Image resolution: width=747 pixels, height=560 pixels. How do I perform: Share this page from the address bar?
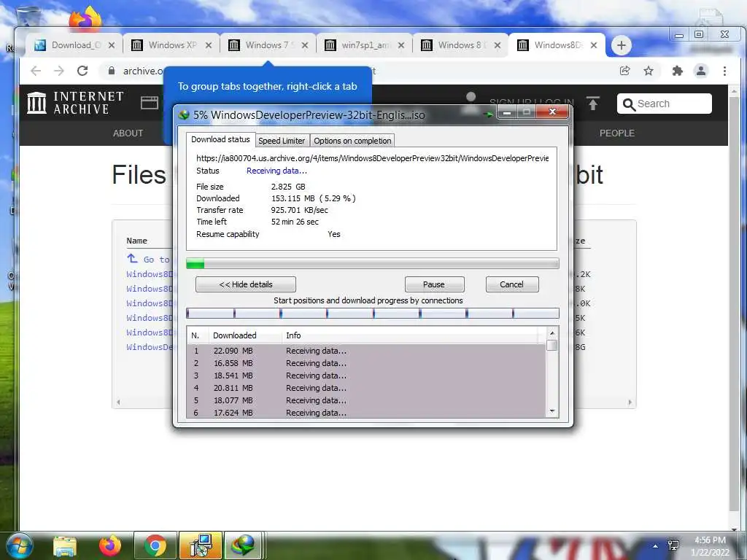coord(625,71)
